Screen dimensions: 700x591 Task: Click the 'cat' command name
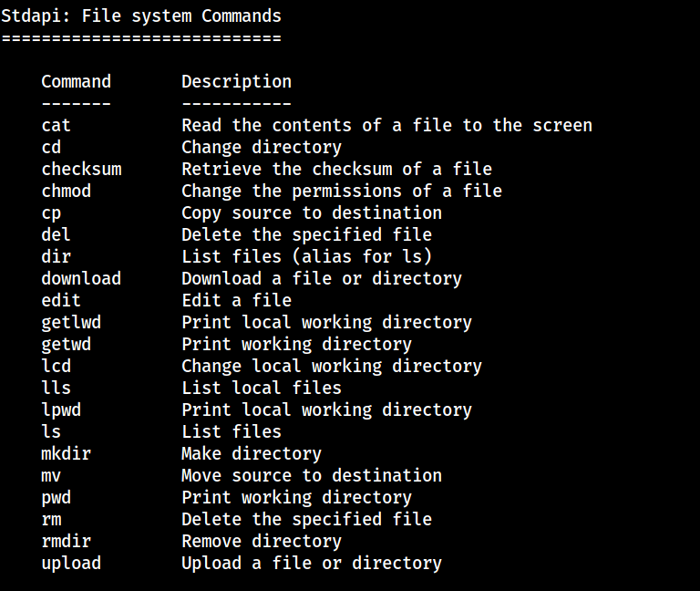(56, 126)
